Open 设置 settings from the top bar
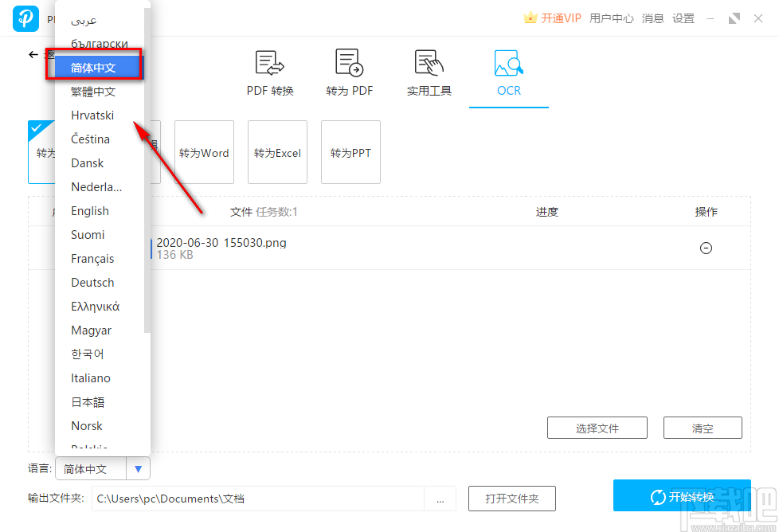The image size is (779, 532). (683, 18)
